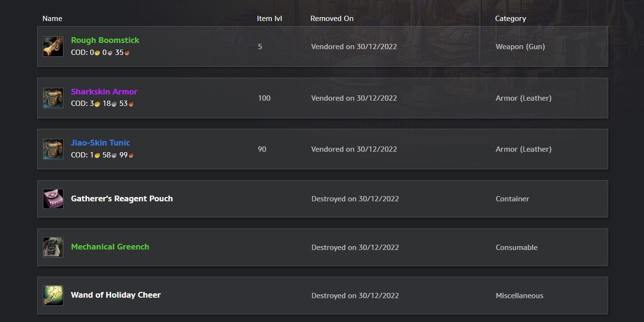
Task: Click the Mechanical Greench item icon
Action: (53, 247)
